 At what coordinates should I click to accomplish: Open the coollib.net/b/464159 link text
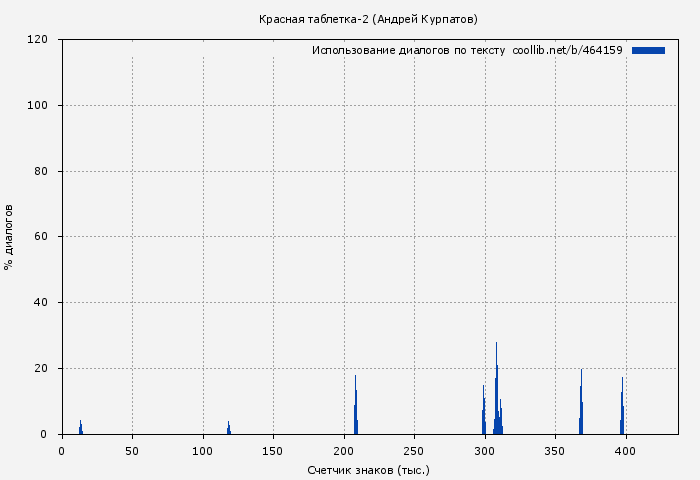pos(567,50)
